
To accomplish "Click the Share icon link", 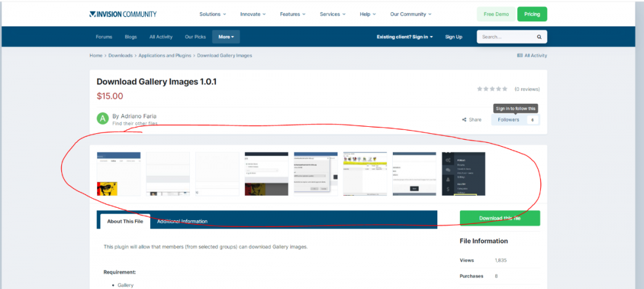I will pos(471,120).
